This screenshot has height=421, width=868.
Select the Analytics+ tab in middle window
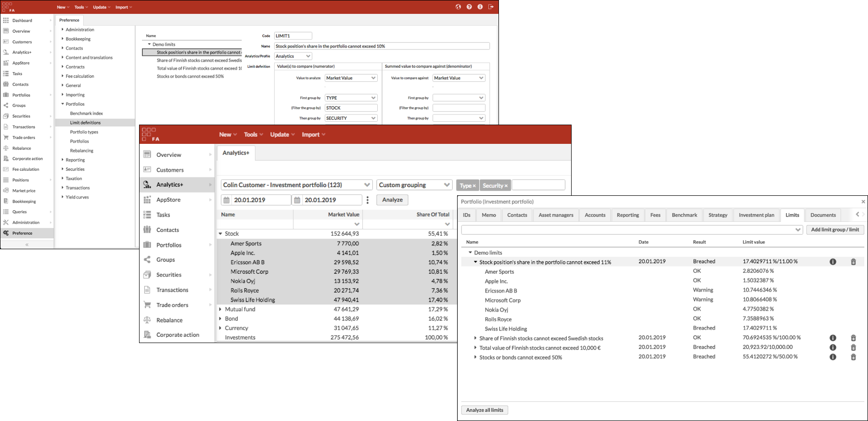[x=236, y=153]
